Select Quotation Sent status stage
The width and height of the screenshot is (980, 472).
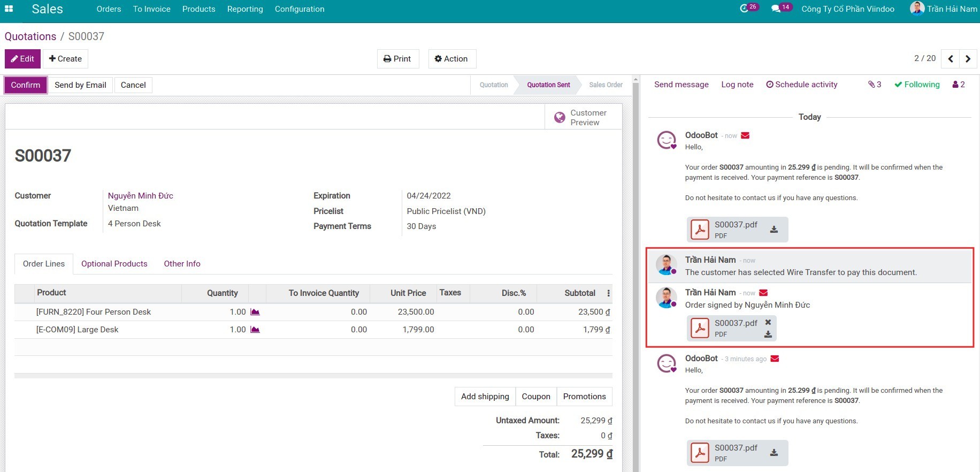548,85
